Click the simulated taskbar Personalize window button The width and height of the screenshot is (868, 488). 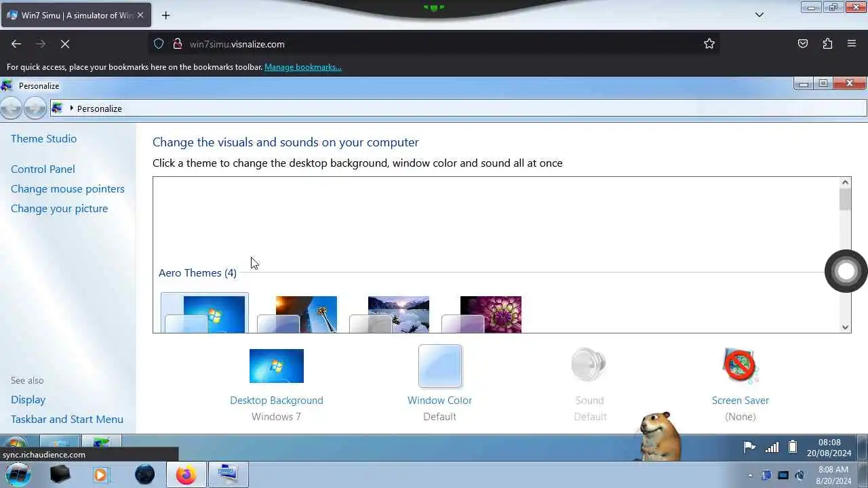coord(101,443)
